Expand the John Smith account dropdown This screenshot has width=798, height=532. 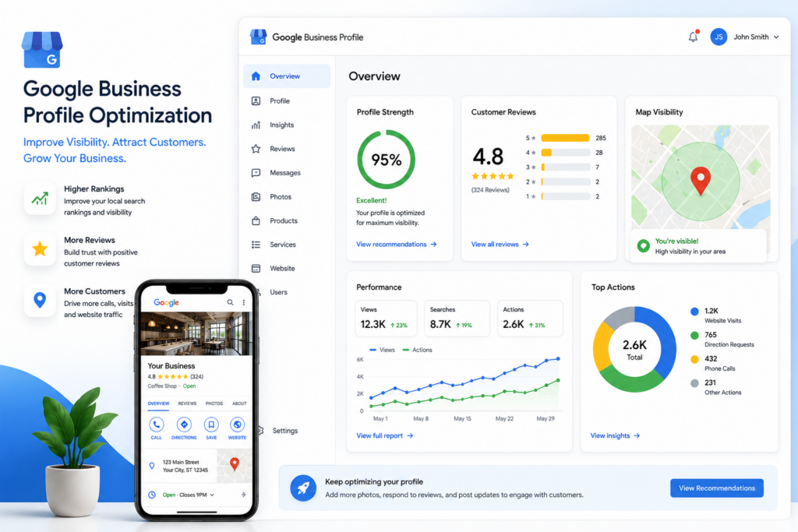776,37
